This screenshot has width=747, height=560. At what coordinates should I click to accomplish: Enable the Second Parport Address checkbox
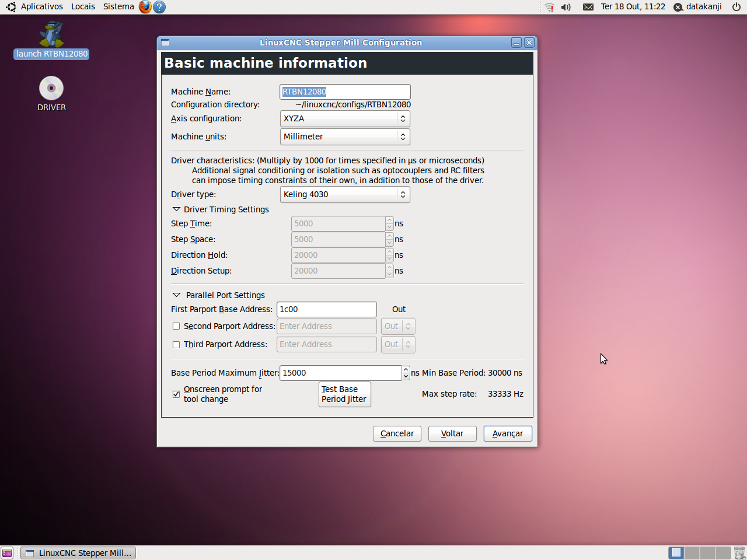176,327
